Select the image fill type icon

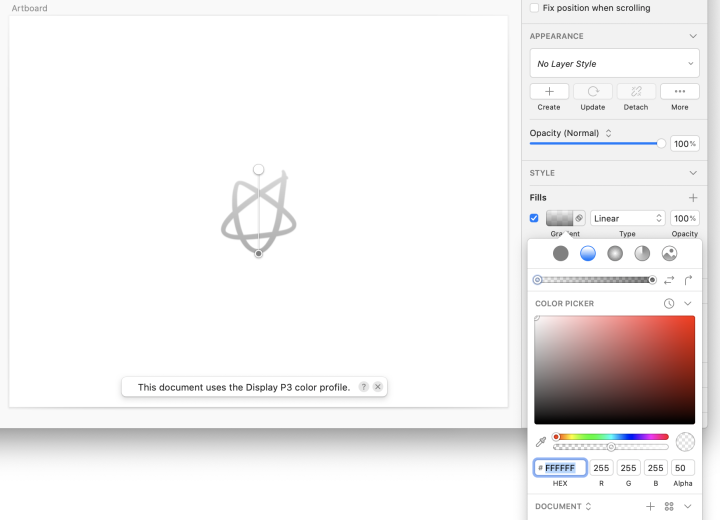669,253
